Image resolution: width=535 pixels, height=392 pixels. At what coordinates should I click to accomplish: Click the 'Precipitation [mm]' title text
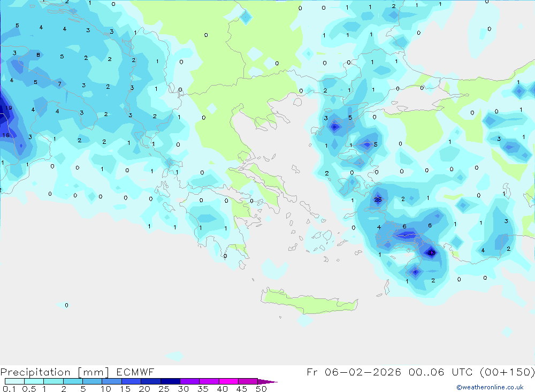pos(55,372)
